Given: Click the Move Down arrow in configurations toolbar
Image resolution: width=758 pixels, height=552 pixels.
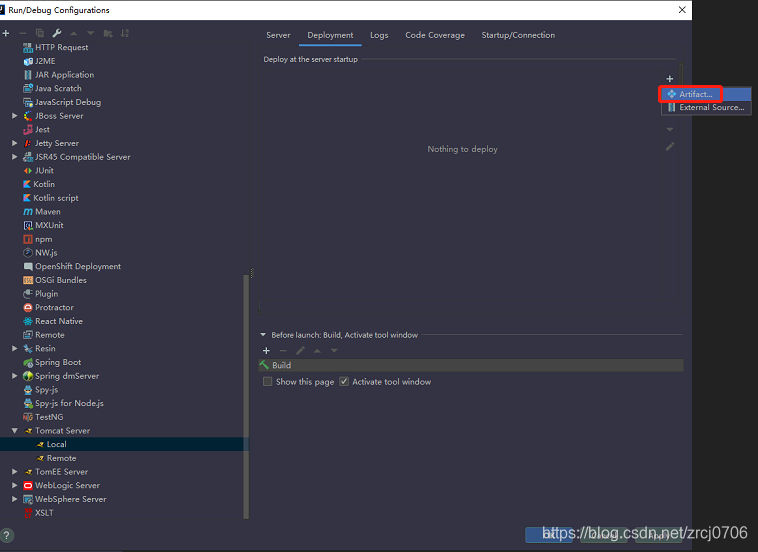Looking at the screenshot, I should tap(90, 33).
